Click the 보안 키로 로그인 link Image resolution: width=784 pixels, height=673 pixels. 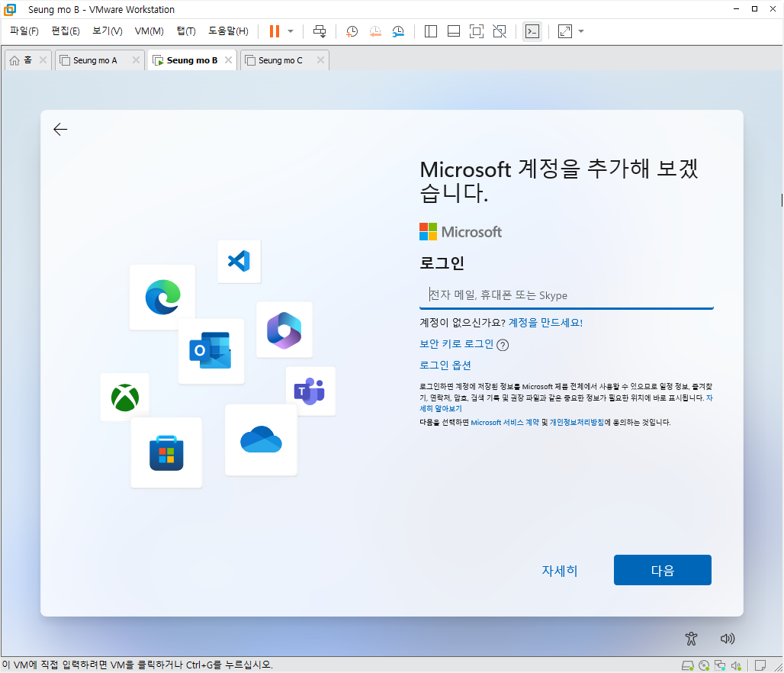click(x=457, y=344)
